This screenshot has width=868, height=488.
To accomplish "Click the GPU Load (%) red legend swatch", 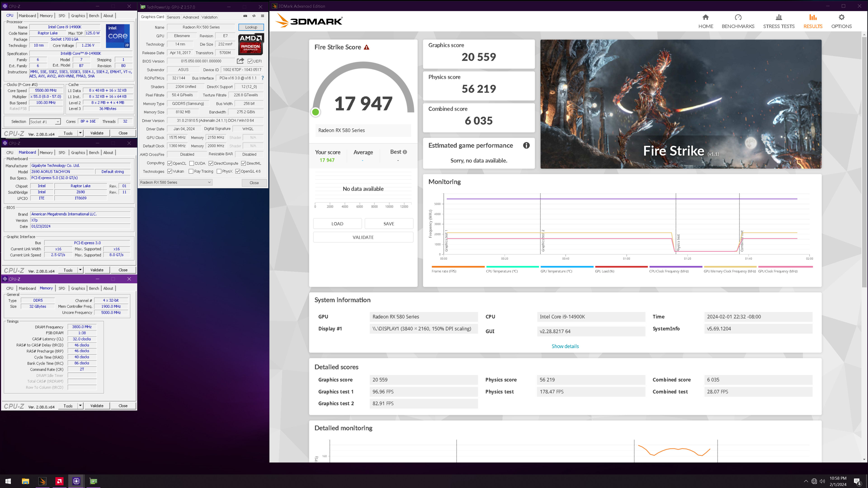I will click(x=621, y=267).
